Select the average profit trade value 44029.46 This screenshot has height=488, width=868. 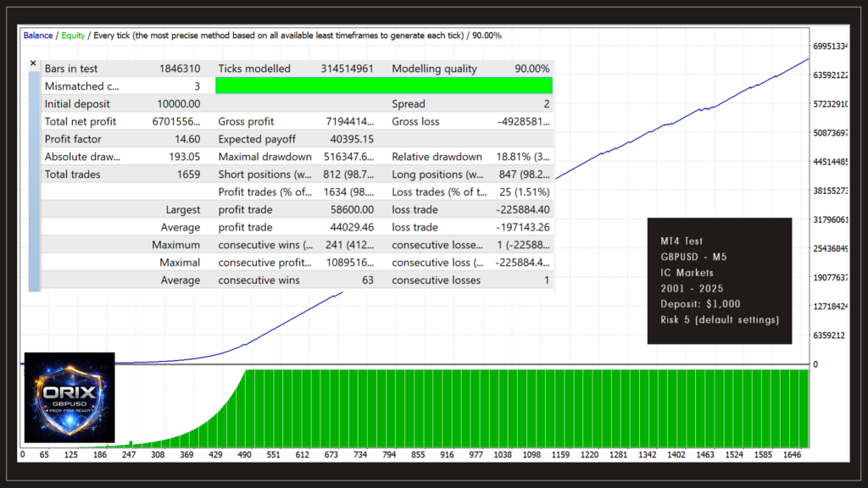(352, 227)
